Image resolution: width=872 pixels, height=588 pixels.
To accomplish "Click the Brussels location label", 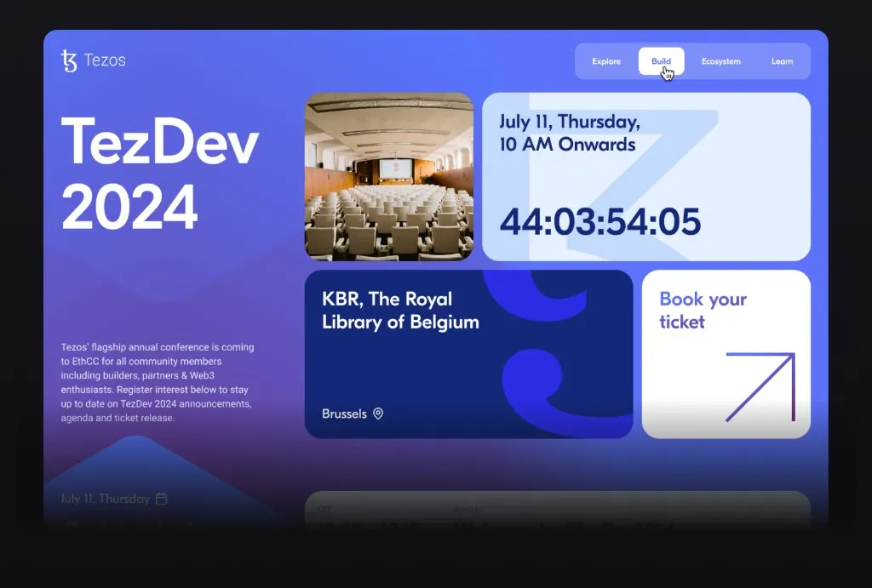I will click(x=344, y=414).
